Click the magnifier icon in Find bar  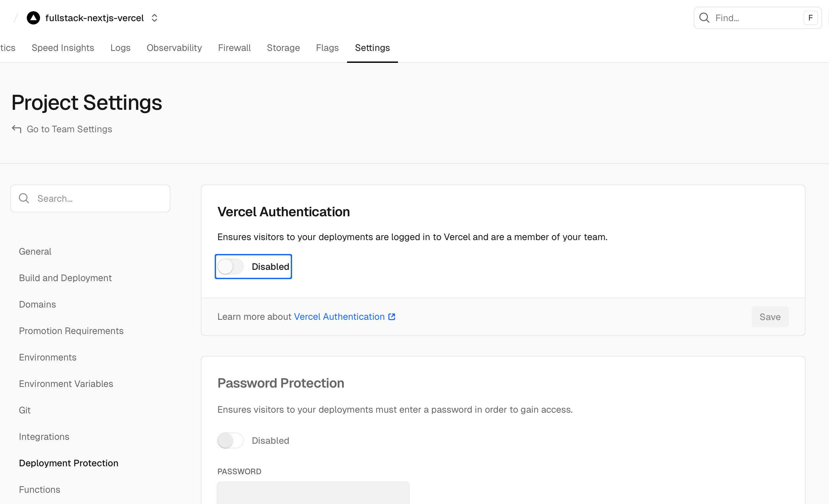[x=704, y=18]
